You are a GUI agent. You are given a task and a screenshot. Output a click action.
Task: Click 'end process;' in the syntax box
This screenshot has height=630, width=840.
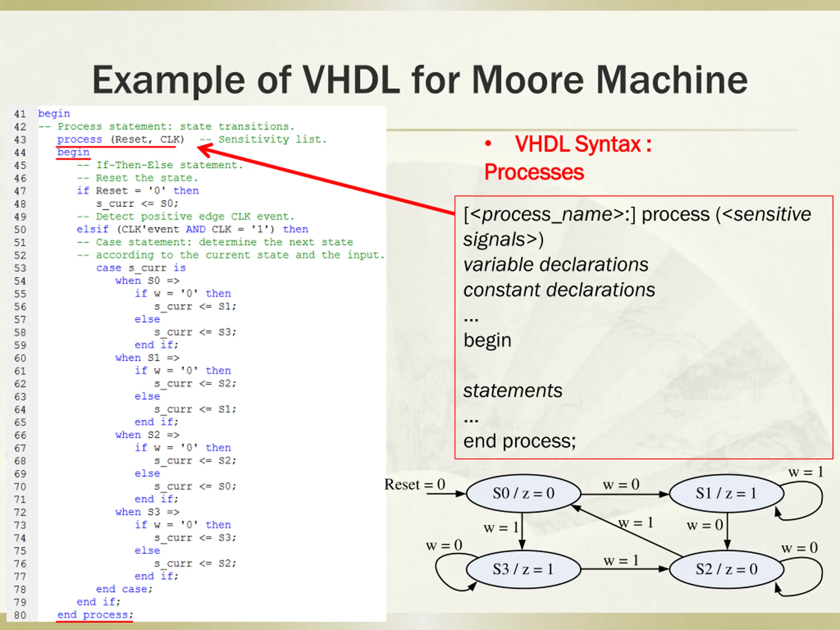point(519,441)
